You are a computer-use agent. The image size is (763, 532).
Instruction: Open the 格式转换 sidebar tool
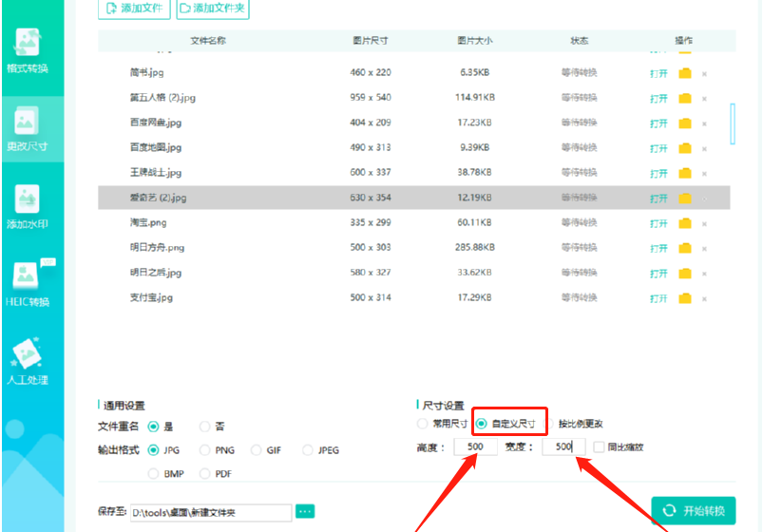(28, 50)
